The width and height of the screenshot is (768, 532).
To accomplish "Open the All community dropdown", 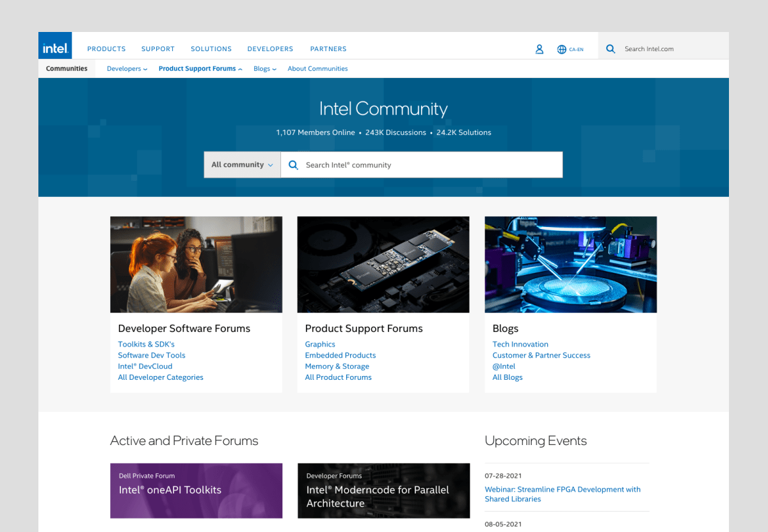I will pyautogui.click(x=242, y=164).
